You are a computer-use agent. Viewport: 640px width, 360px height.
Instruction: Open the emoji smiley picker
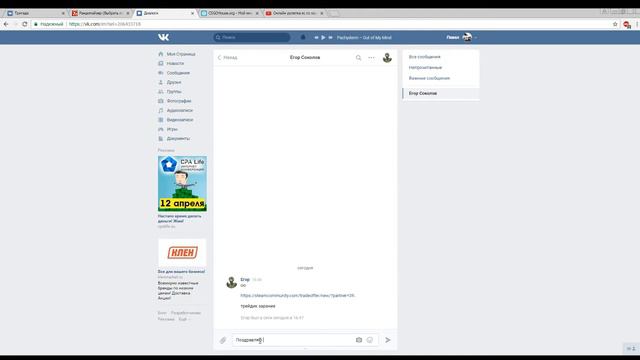[370, 340]
